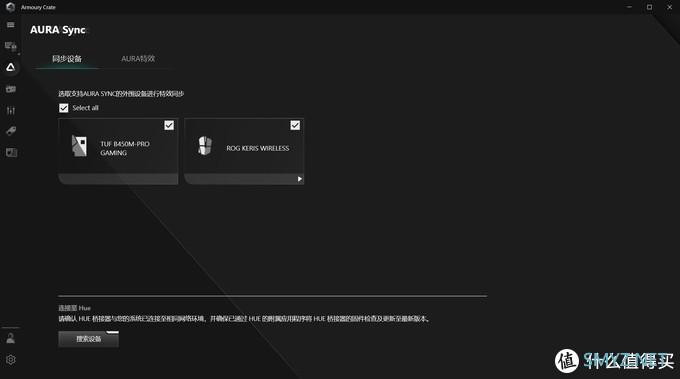Open the deals tag sidebar icon

(11, 131)
